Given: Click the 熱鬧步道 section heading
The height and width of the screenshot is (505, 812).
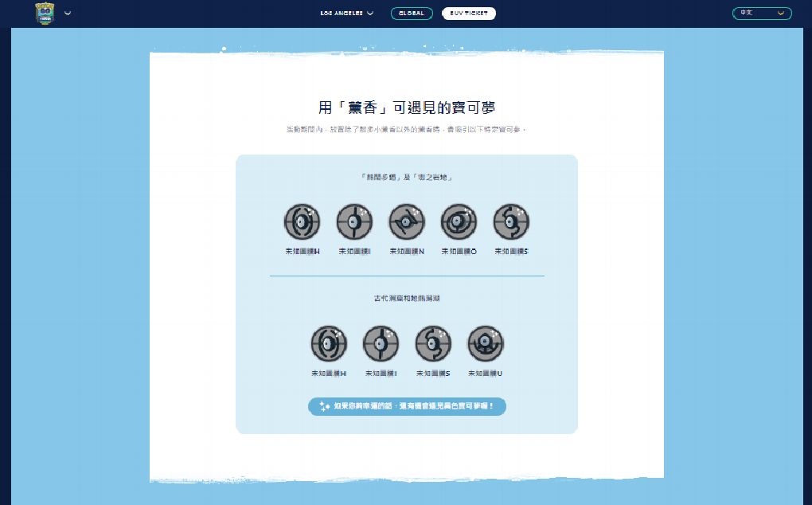Looking at the screenshot, I should coord(407,177).
